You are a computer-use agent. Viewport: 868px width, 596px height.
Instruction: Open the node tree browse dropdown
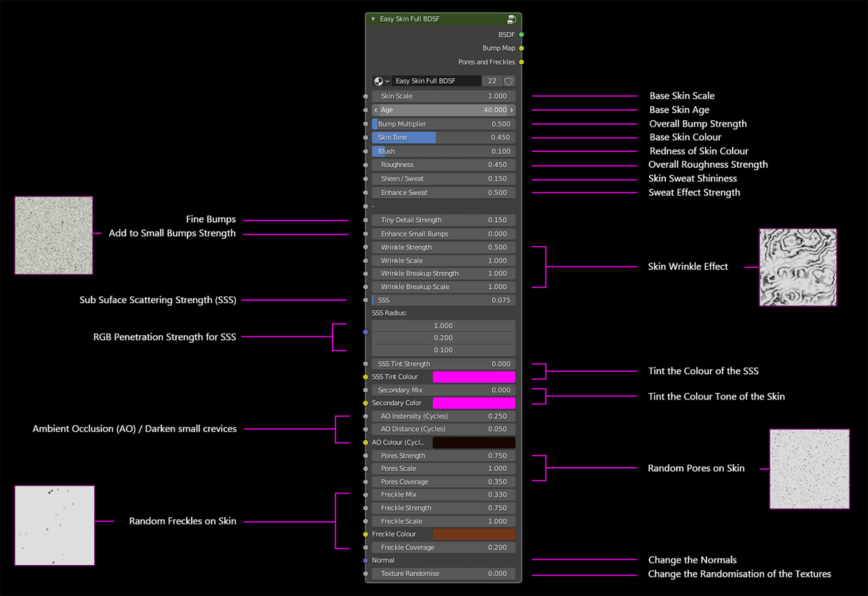coord(382,81)
